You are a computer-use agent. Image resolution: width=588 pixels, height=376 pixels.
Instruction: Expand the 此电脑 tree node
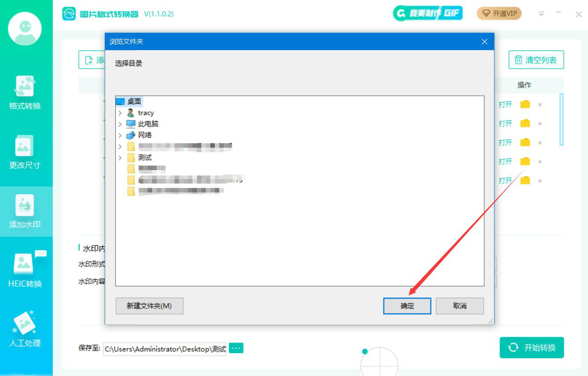(x=120, y=124)
